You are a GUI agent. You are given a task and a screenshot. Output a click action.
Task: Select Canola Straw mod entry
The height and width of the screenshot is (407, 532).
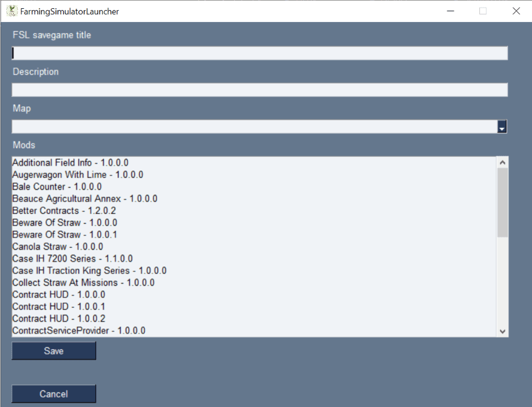coord(254,246)
